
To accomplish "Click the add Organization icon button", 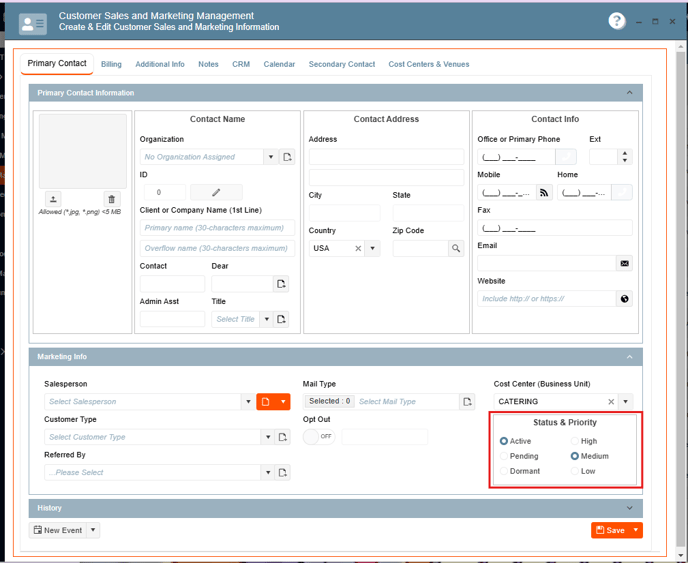I will (x=287, y=157).
